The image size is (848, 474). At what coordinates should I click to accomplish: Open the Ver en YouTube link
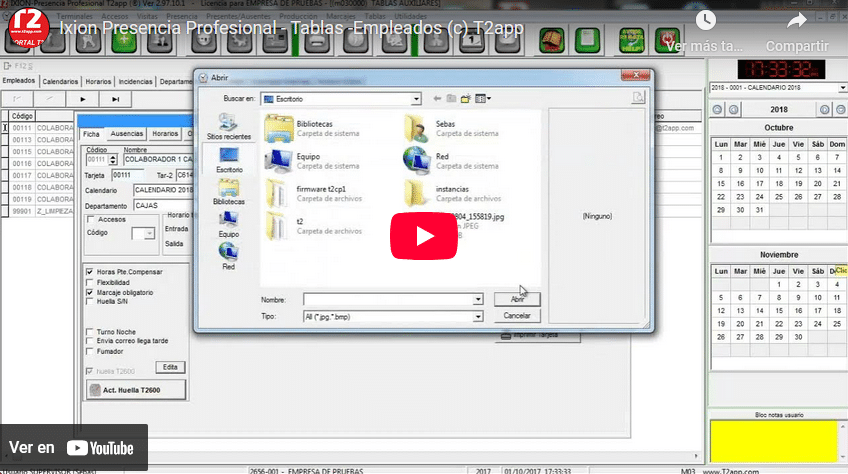click(x=74, y=447)
